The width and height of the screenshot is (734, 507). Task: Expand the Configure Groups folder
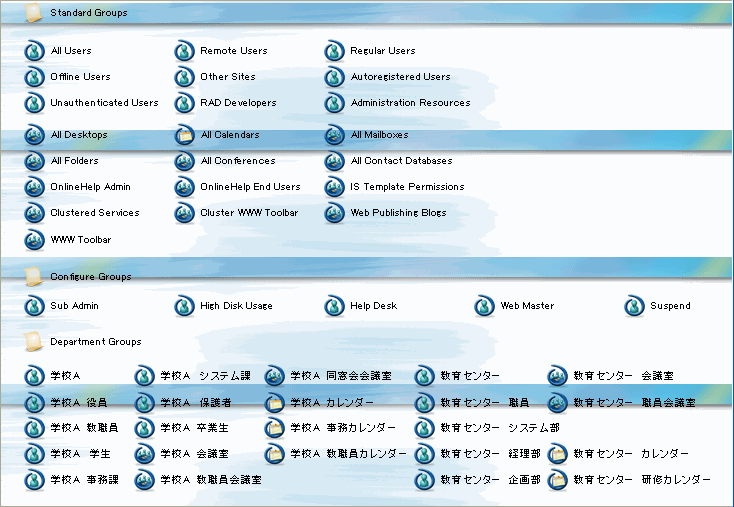(34, 276)
